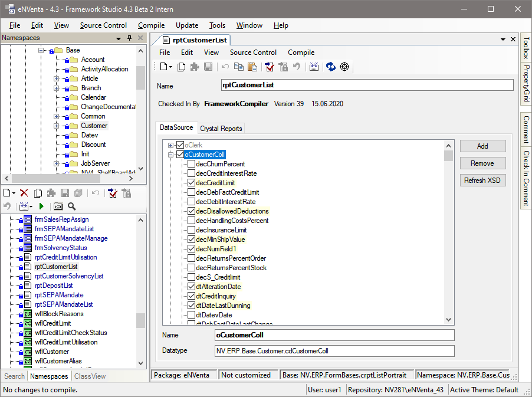Click the Compile icon in the Namespaces toolbar
The height and width of the screenshot is (397, 532).
(x=24, y=206)
